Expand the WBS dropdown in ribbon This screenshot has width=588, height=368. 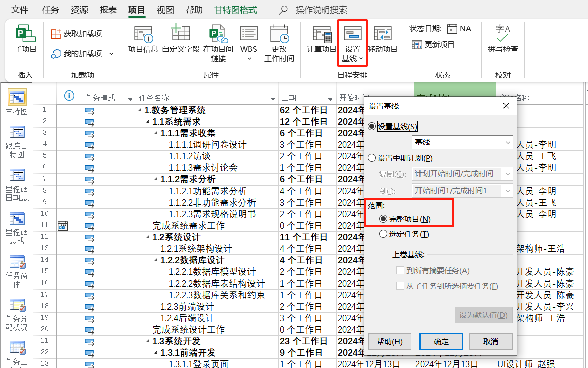pos(249,59)
